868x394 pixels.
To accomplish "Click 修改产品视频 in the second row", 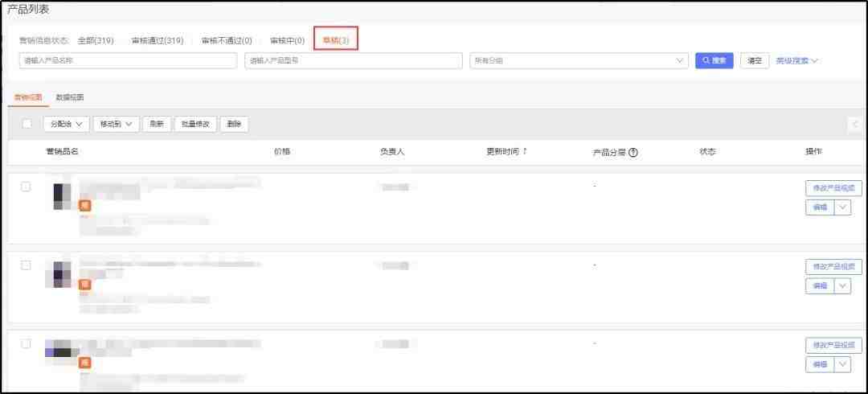I will pos(833,267).
